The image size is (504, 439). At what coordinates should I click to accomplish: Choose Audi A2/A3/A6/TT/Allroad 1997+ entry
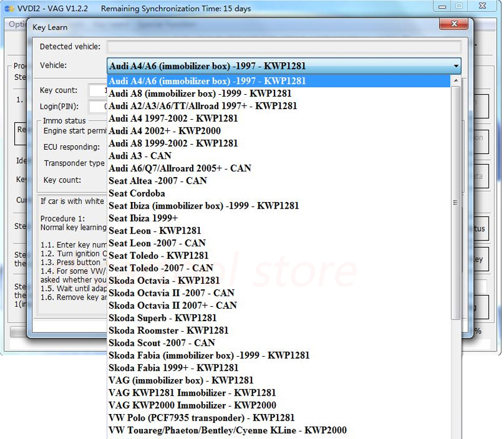pos(279,106)
